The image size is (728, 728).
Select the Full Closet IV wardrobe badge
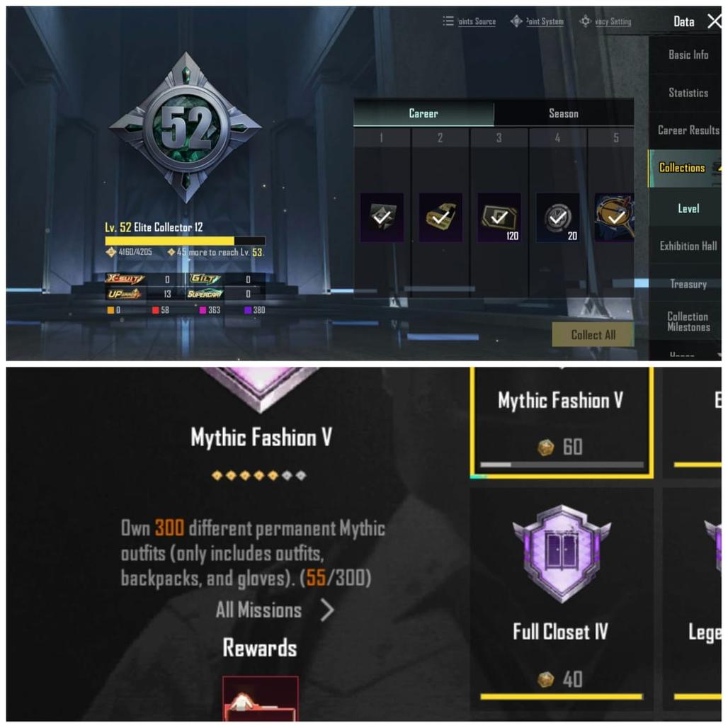pyautogui.click(x=562, y=554)
